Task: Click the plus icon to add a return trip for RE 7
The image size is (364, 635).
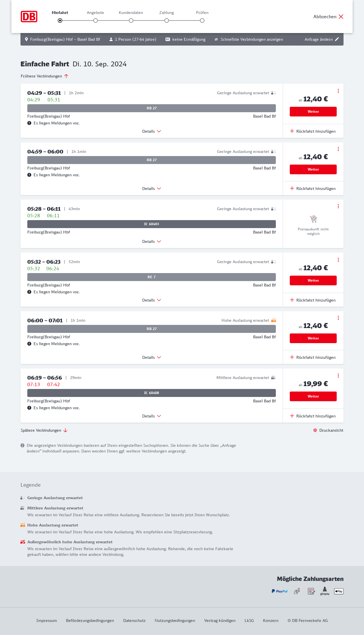Action: click(292, 300)
